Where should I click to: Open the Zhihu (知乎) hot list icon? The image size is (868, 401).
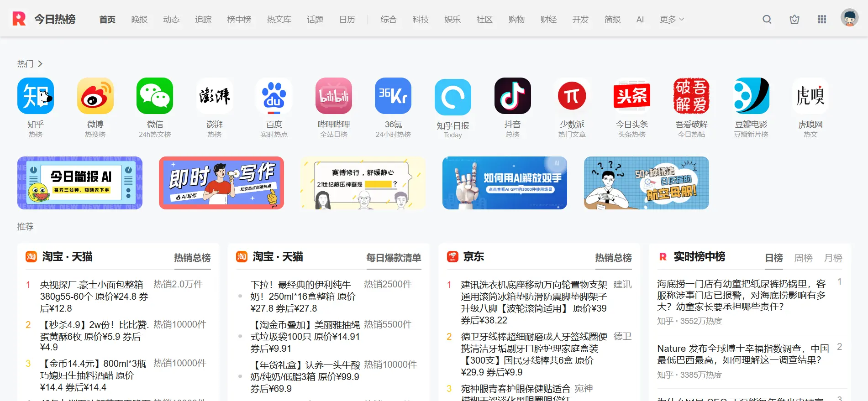[x=36, y=96]
